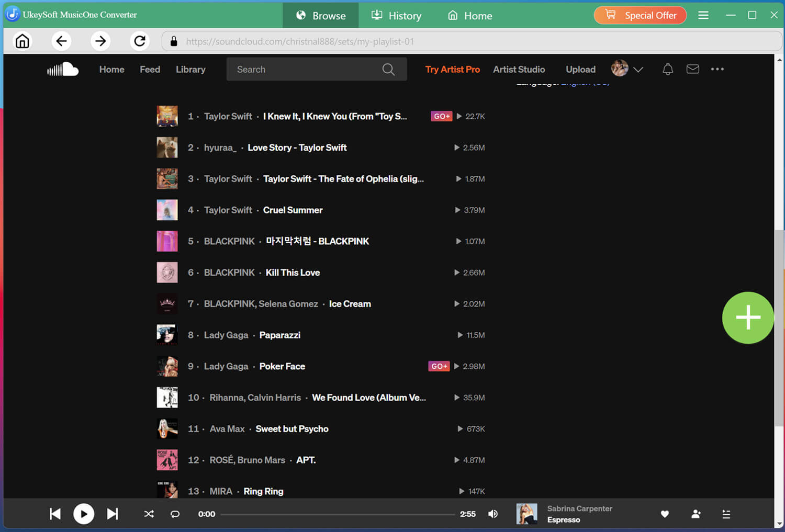
Task: Click the Espresso album art thumbnail
Action: [x=526, y=514]
